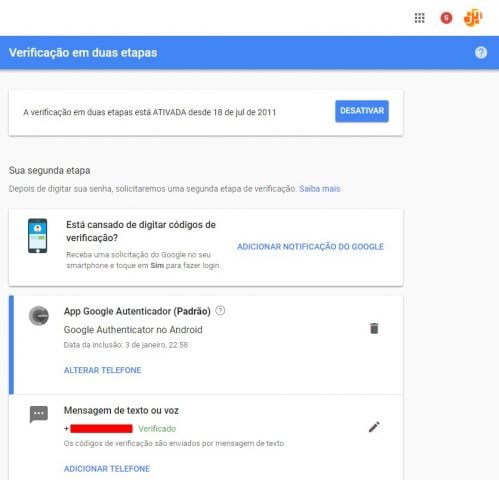Image resolution: width=499 pixels, height=480 pixels.
Task: Open the Saiba mais link
Action: (319, 189)
